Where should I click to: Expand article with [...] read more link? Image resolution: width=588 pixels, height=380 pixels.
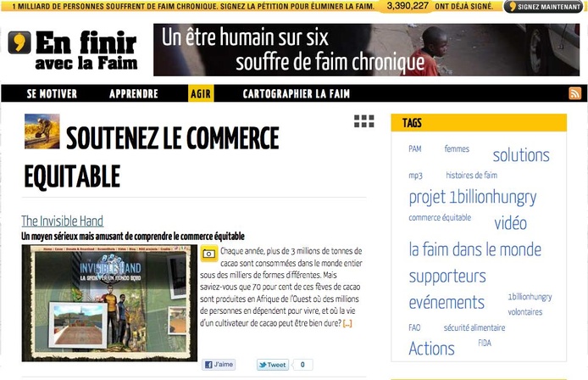[347, 323]
